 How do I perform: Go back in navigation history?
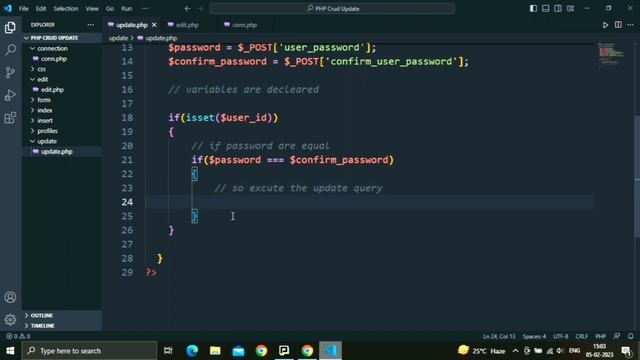[x=187, y=8]
